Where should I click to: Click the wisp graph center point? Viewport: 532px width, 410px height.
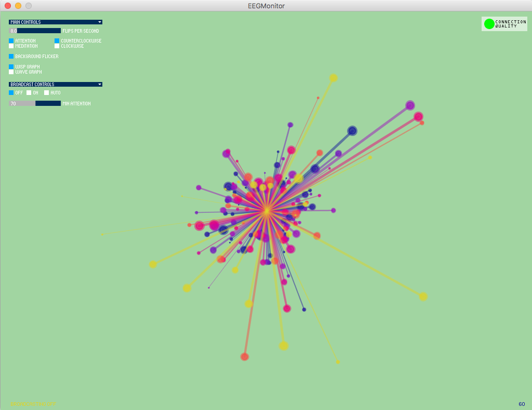click(x=267, y=211)
